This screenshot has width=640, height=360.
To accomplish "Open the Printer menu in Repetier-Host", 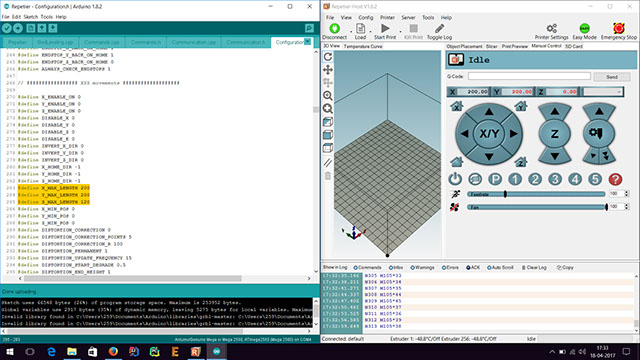I will click(x=387, y=18).
